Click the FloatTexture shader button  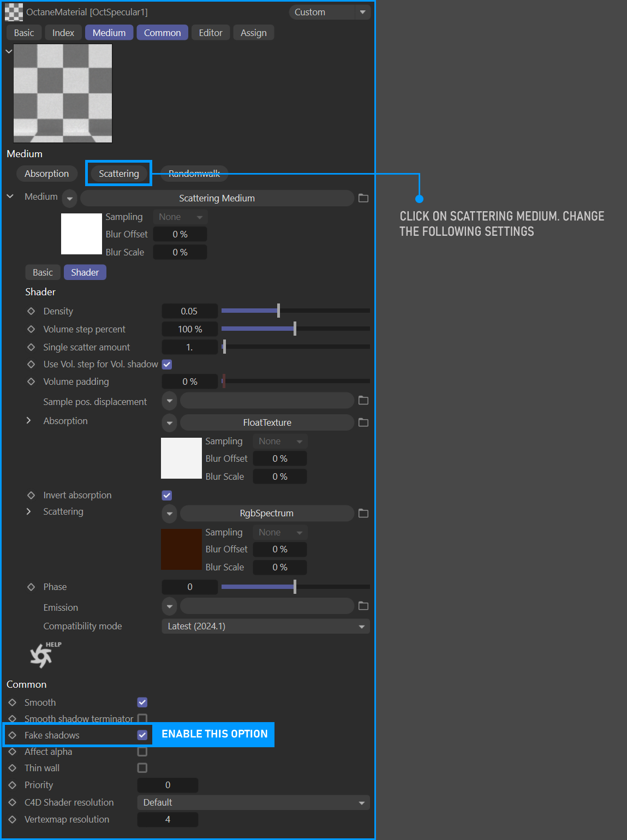click(267, 422)
